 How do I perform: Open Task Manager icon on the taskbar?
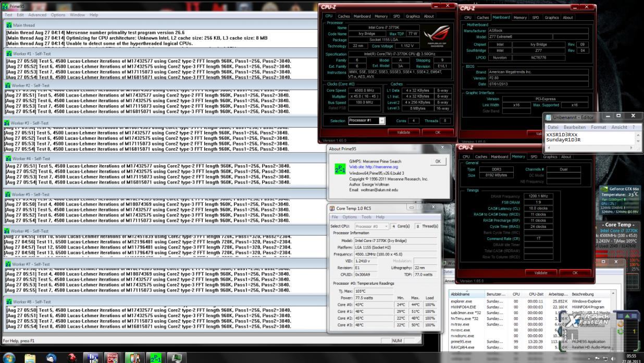tap(176, 358)
